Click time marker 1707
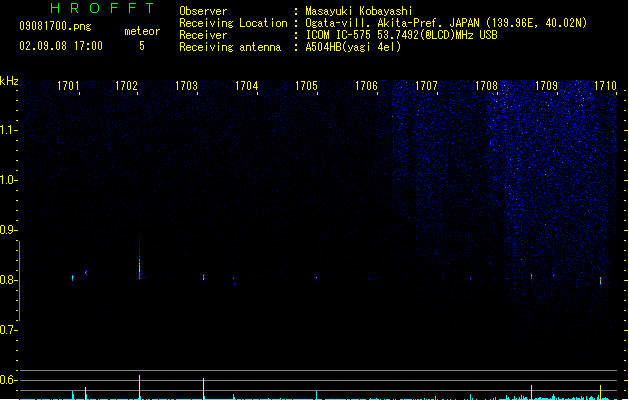 coord(426,86)
